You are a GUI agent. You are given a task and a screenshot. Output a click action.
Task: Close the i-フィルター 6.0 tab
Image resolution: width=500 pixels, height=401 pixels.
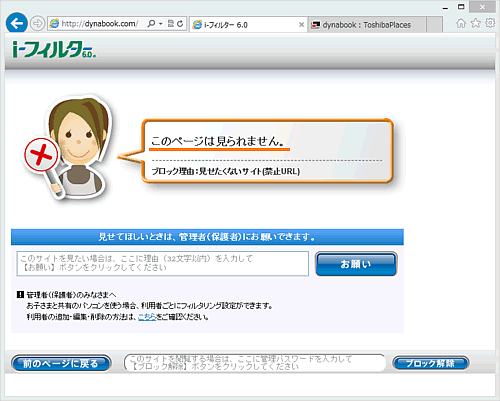(x=301, y=25)
